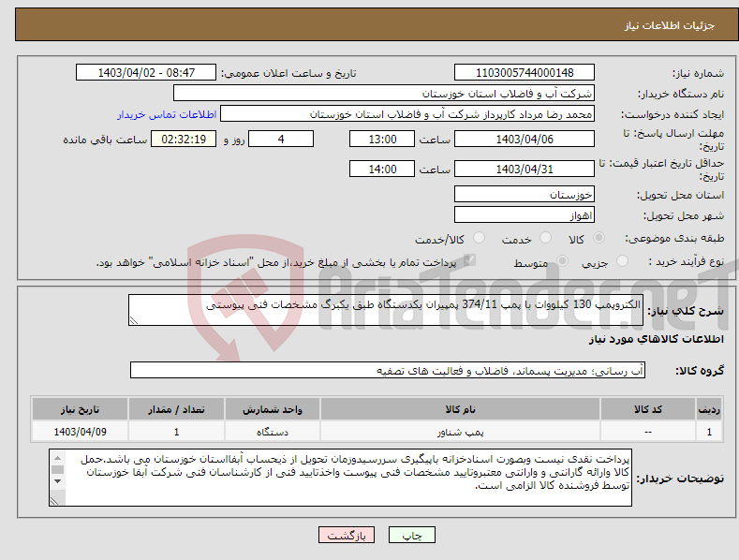
Task: Select the کالا radio button
Action: pos(599,238)
